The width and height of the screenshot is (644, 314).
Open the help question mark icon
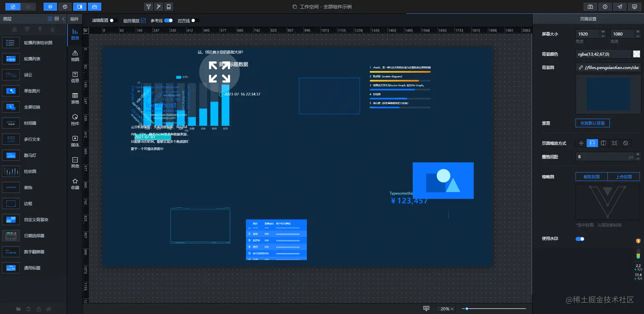(x=605, y=7)
